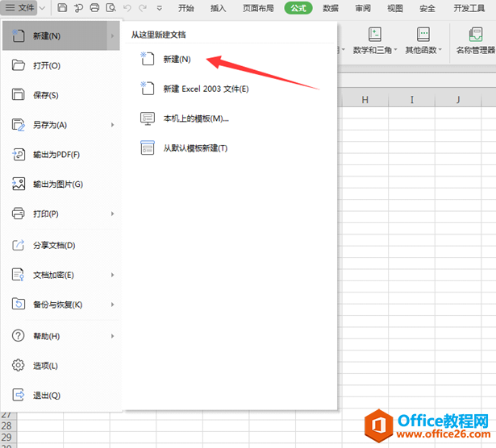Screen dimensions: 496x448
Task: Click the 输出为PDF(F) icon
Action: pos(19,155)
